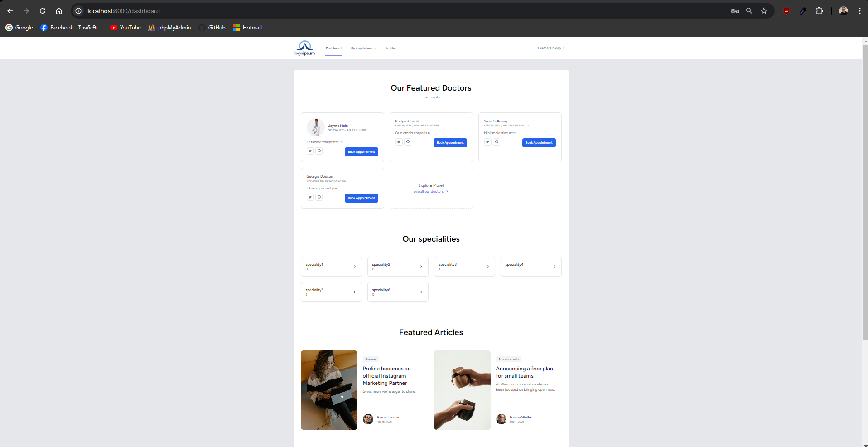Click the scrollbar down arrow
This screenshot has width=868, height=447.
pyautogui.click(x=865, y=444)
